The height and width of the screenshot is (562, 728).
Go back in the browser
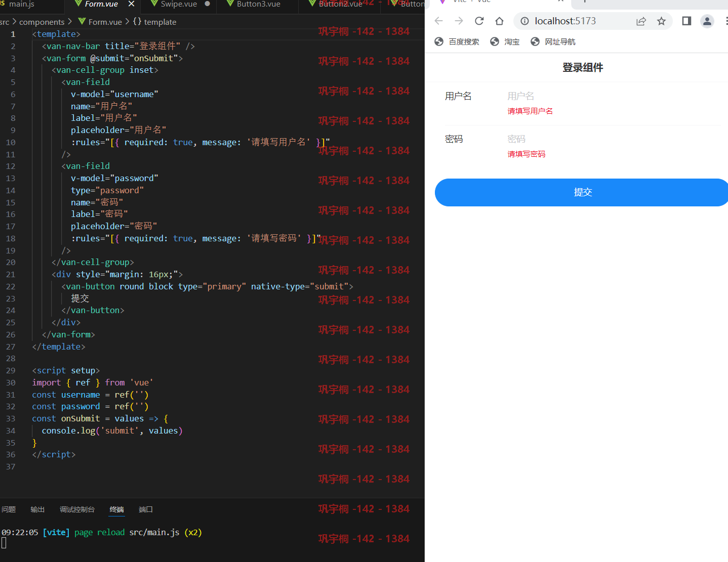(x=438, y=21)
